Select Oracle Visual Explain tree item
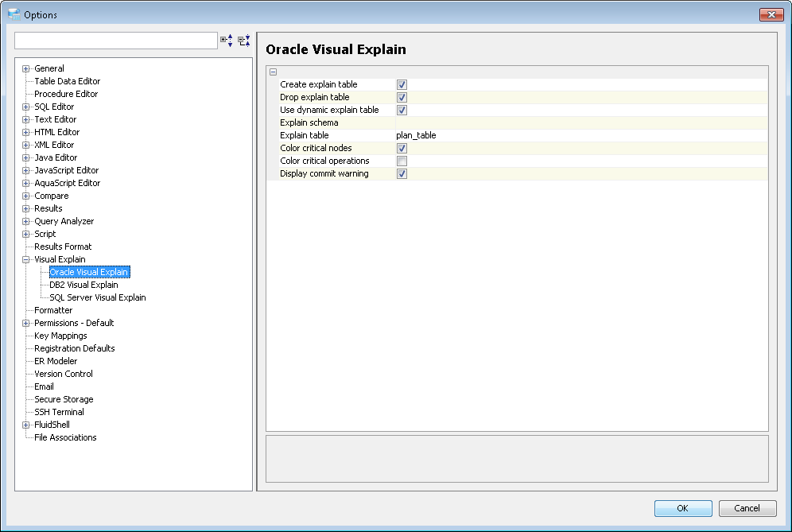Screen dimensions: 792x532 coord(89,272)
